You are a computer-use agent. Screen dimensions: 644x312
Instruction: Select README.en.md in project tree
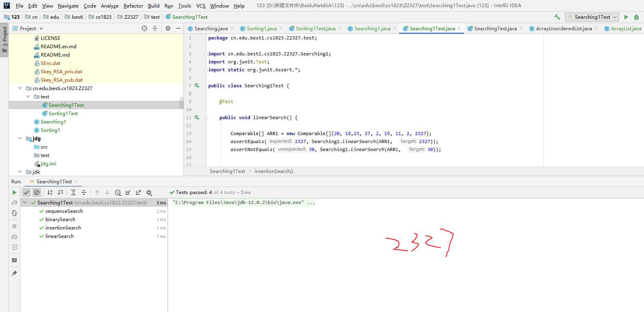pyautogui.click(x=58, y=47)
